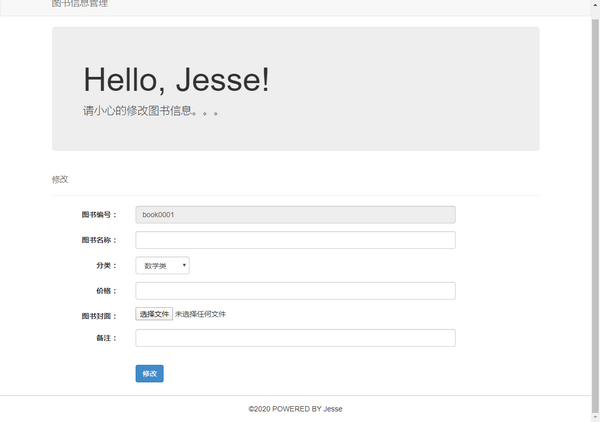Click the Hello, Jesse! heading

click(176, 80)
